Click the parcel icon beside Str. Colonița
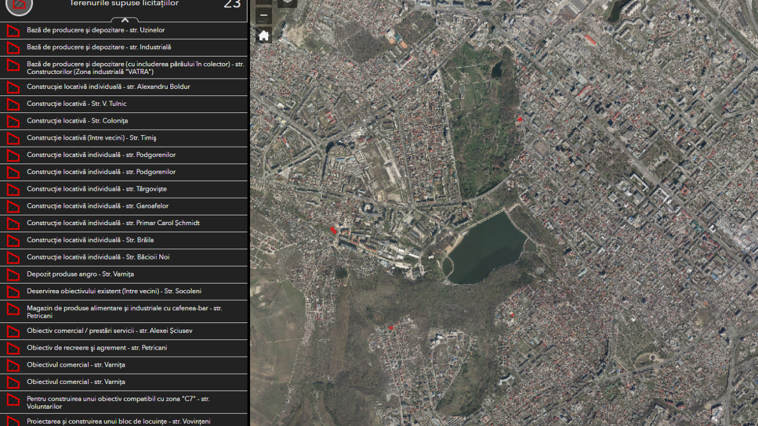Viewport: 758px width, 426px height. [x=13, y=121]
